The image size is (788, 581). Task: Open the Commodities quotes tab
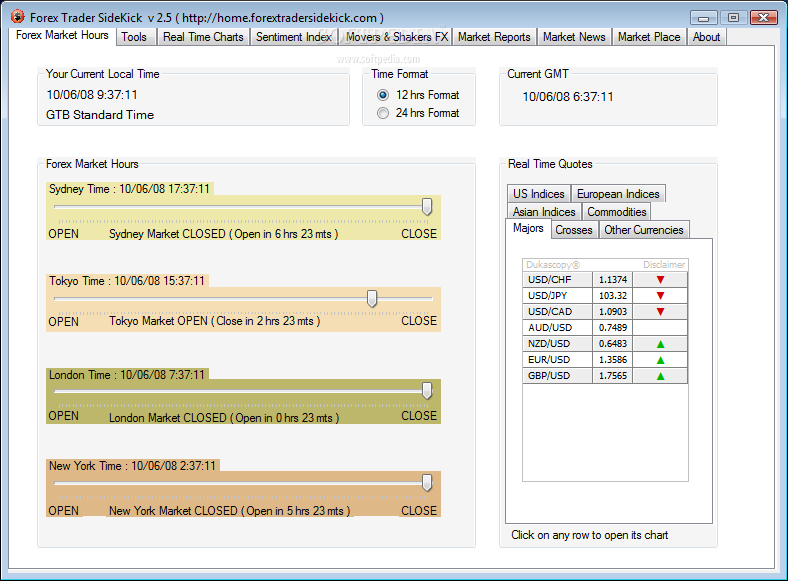(617, 212)
